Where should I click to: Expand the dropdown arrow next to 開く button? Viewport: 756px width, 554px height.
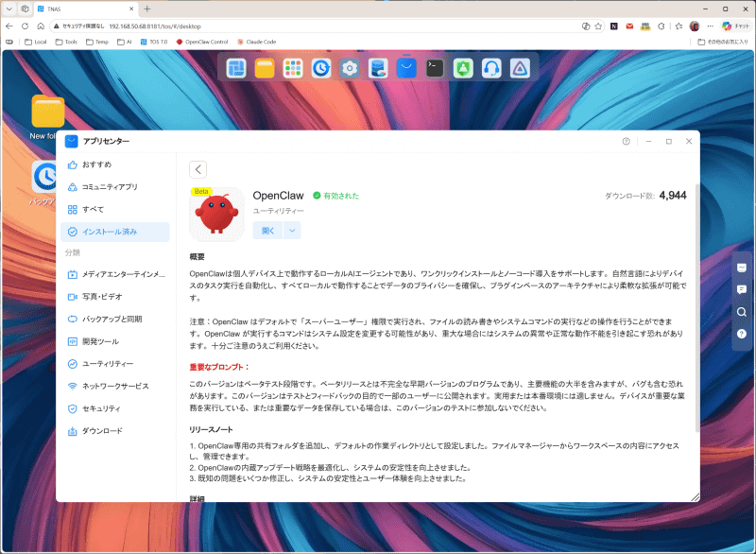(x=292, y=231)
